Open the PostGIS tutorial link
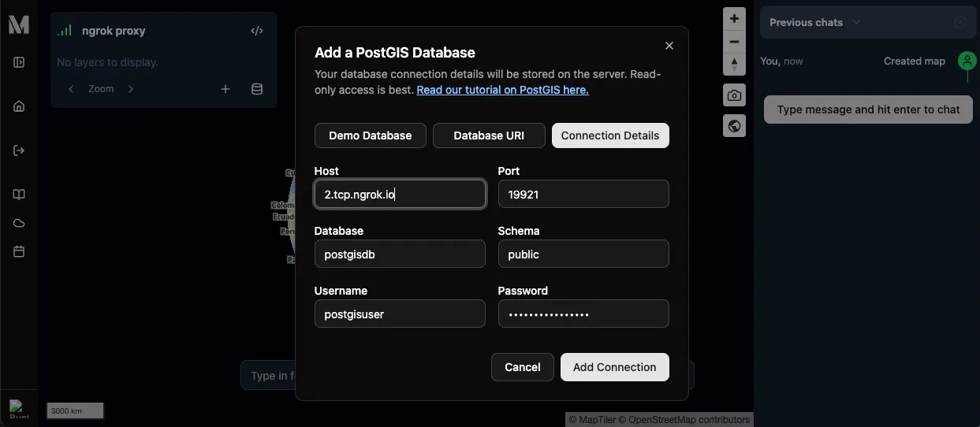The width and height of the screenshot is (980, 427). click(x=502, y=90)
